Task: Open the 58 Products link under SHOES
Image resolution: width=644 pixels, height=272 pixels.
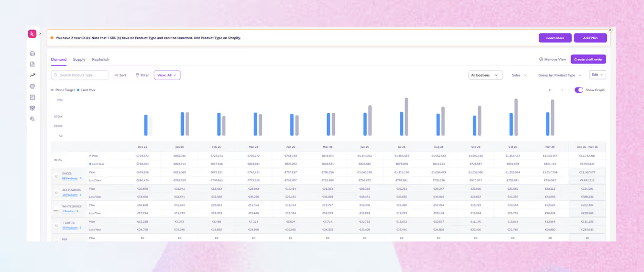Action: click(x=70, y=179)
